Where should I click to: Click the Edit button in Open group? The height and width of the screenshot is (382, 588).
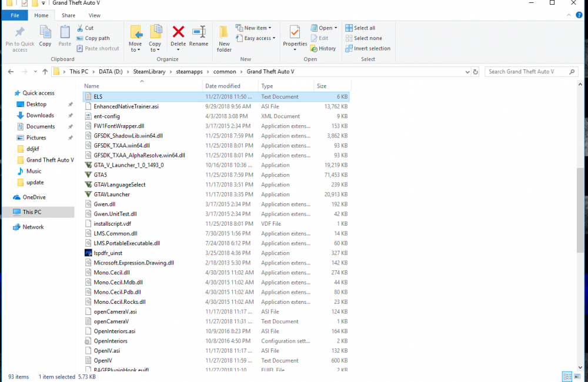click(x=319, y=38)
